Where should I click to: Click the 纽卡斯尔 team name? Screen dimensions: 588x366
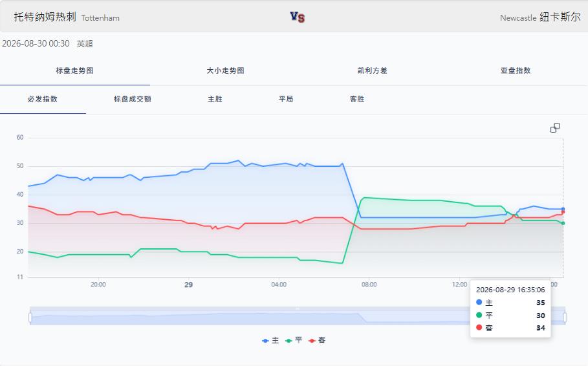click(560, 17)
